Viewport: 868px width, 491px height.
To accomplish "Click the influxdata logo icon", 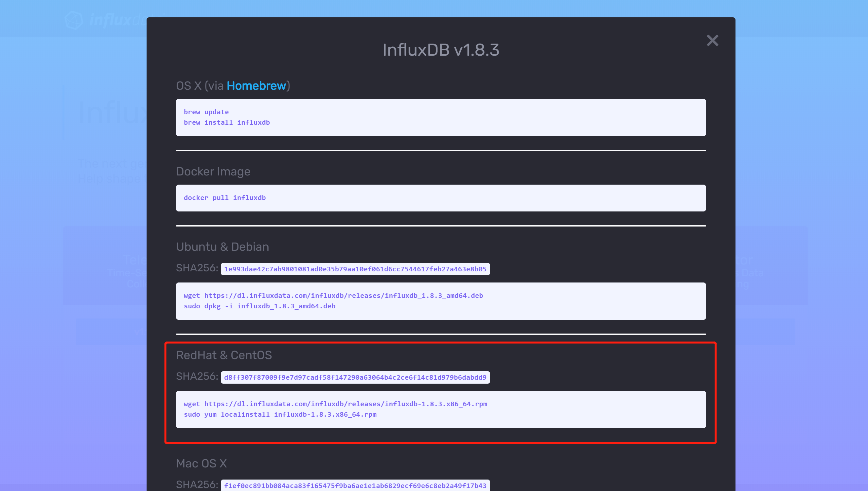I will 74,20.
